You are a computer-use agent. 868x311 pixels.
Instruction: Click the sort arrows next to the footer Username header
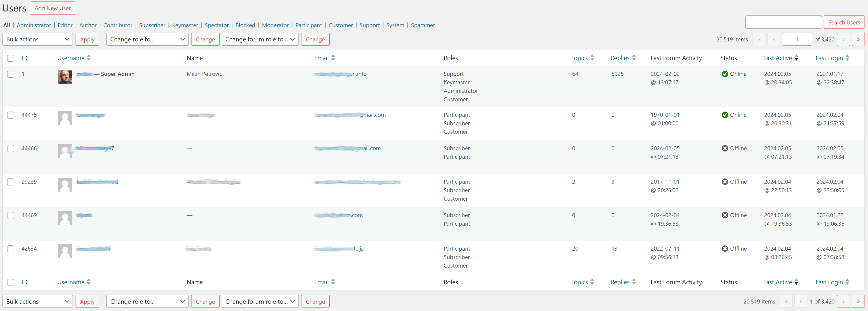(x=89, y=282)
